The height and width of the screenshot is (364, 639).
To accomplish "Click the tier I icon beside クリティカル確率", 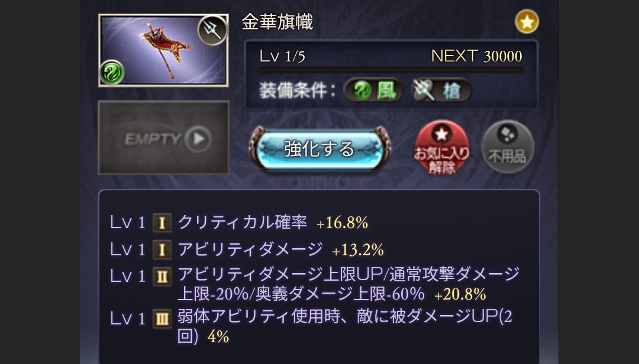I will point(162,223).
